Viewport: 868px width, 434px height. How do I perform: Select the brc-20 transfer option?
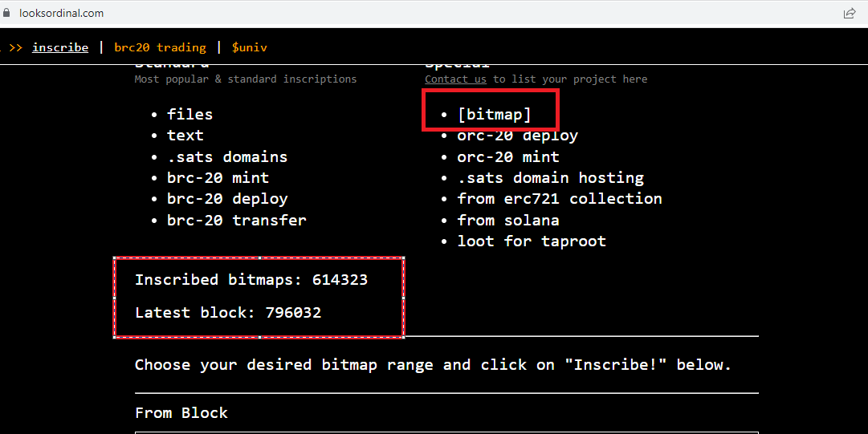[236, 220]
